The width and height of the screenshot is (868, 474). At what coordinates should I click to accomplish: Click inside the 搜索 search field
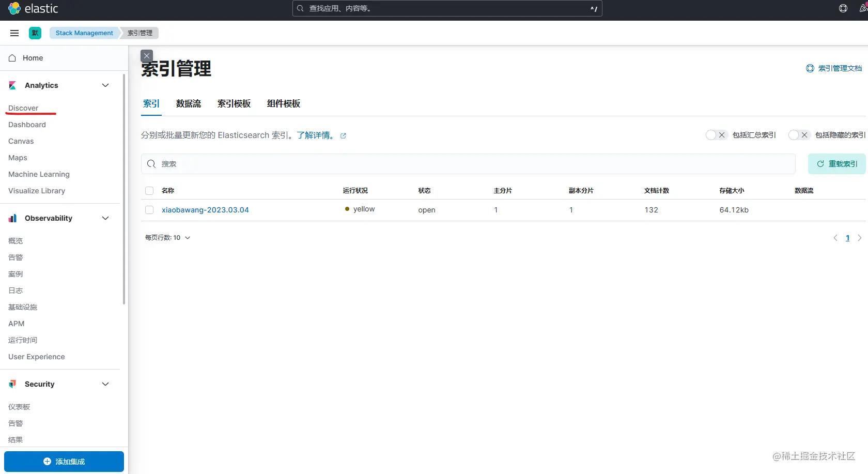point(362,164)
